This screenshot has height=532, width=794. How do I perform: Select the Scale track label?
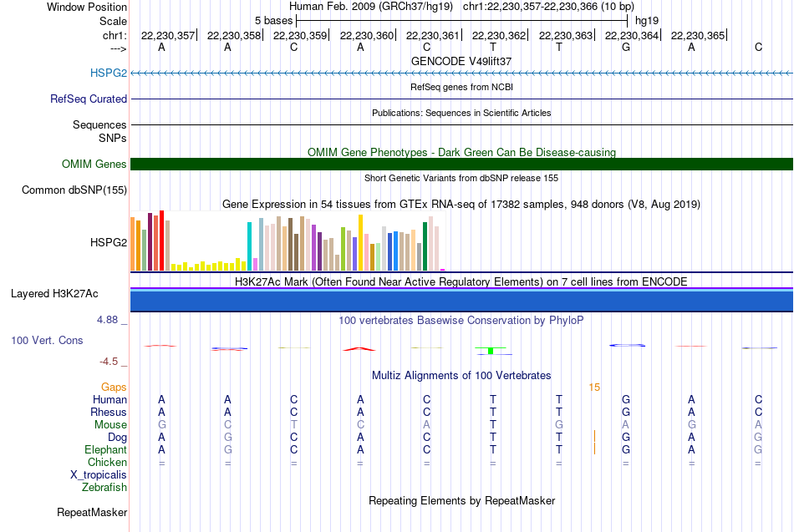click(x=113, y=21)
